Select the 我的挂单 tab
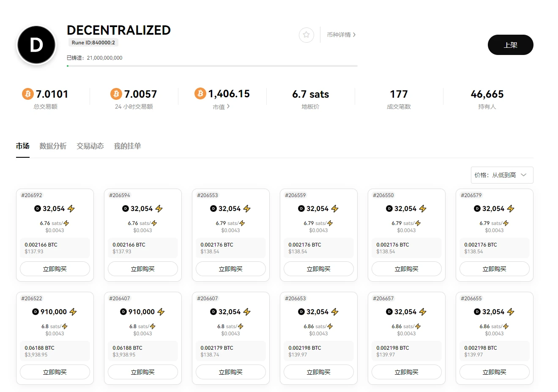 coord(127,146)
